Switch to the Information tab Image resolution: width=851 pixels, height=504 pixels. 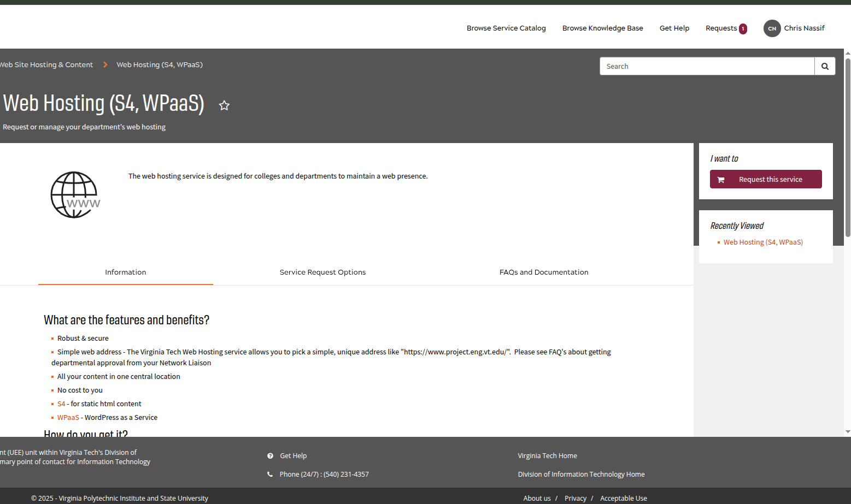tap(126, 272)
